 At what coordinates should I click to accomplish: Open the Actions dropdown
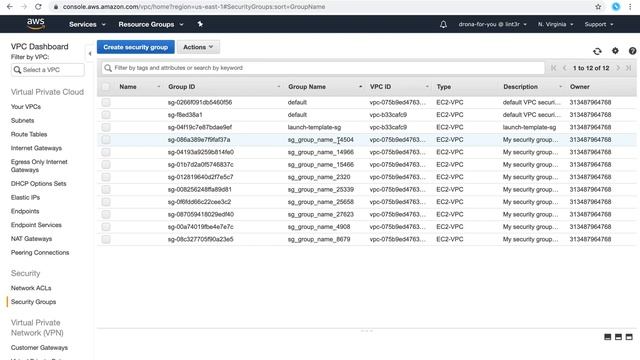coord(198,47)
